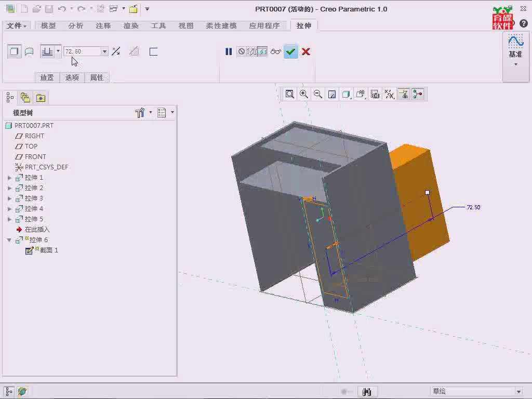This screenshot has height=399, width=532.
Task: Switch to the 分析 tab
Action: 75,25
